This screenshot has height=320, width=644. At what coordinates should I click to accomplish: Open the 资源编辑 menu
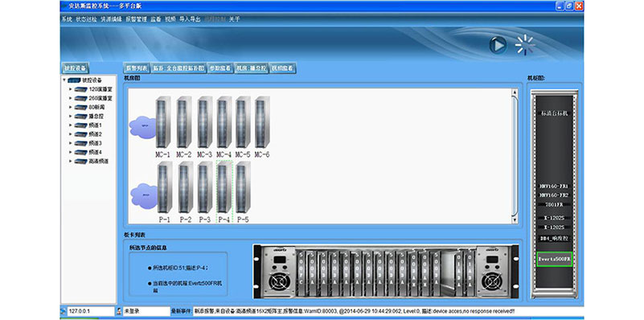(x=111, y=19)
